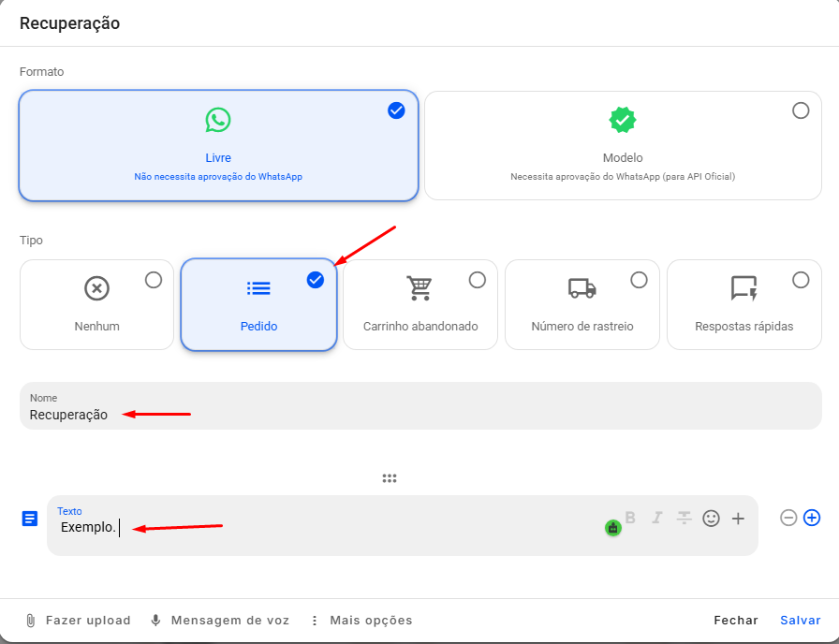This screenshot has height=644, width=839.
Task: Click the Nenhum circled X icon
Action: pos(96,288)
